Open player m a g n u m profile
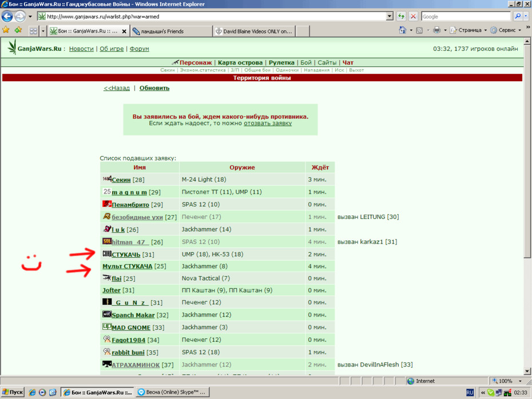This screenshot has height=399, width=532. coord(129,192)
